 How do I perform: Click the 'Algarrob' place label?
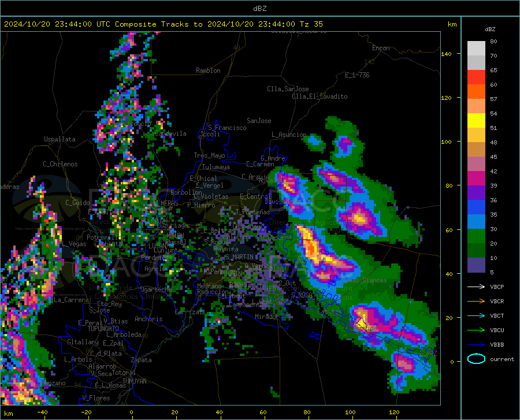[102, 366]
